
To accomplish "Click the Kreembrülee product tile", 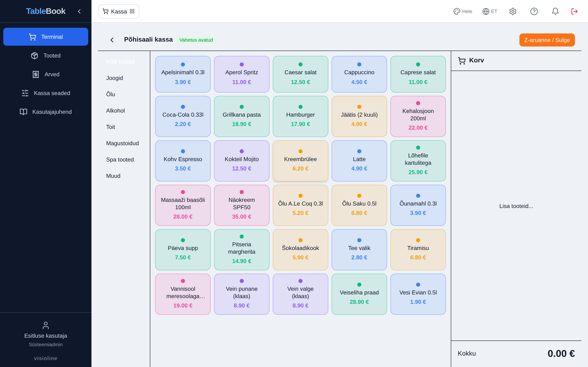I will 300,161.
